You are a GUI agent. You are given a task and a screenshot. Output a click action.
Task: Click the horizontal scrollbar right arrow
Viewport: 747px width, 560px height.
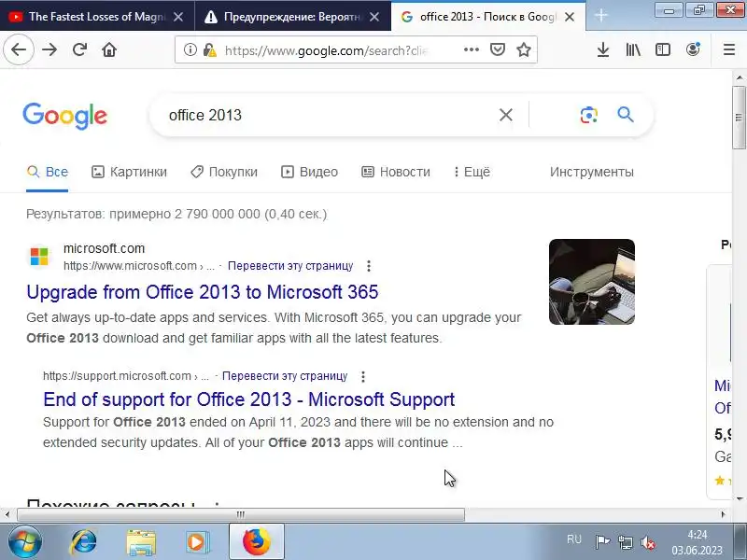[x=724, y=514]
